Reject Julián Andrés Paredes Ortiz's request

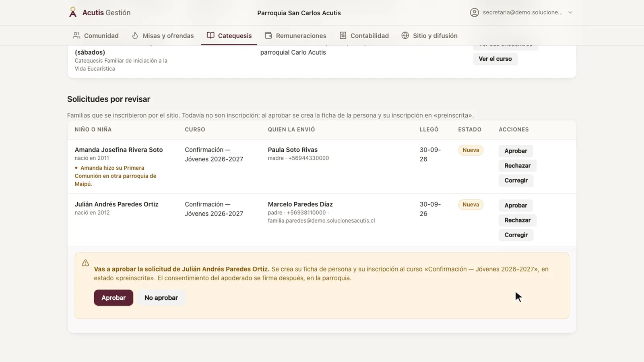coord(517,220)
